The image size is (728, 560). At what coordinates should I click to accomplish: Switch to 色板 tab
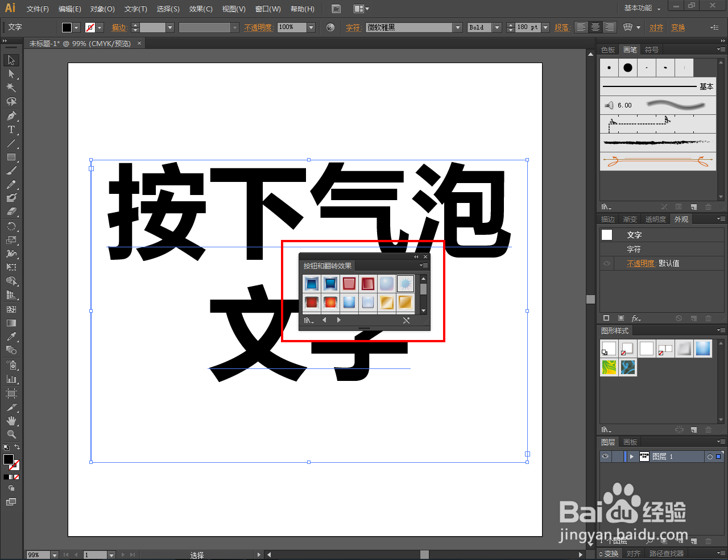click(x=608, y=50)
